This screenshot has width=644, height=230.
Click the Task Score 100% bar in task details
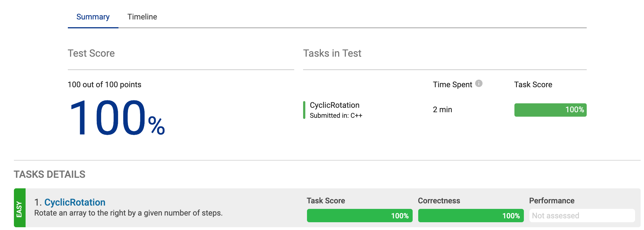[360, 216]
